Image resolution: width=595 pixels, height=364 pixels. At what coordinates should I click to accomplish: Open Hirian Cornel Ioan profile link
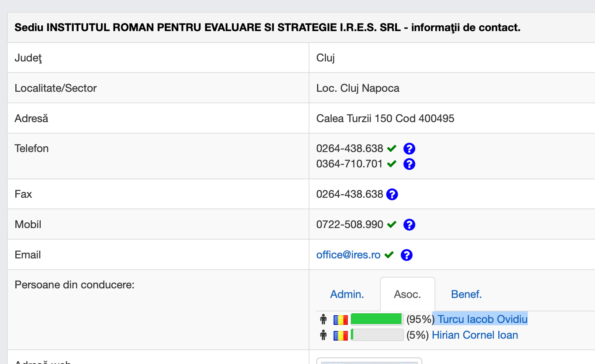coord(475,335)
